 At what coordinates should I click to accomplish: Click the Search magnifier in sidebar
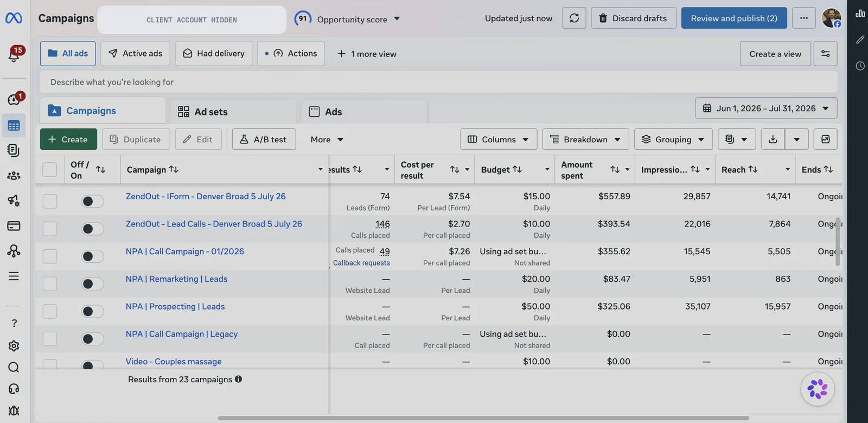click(x=14, y=368)
